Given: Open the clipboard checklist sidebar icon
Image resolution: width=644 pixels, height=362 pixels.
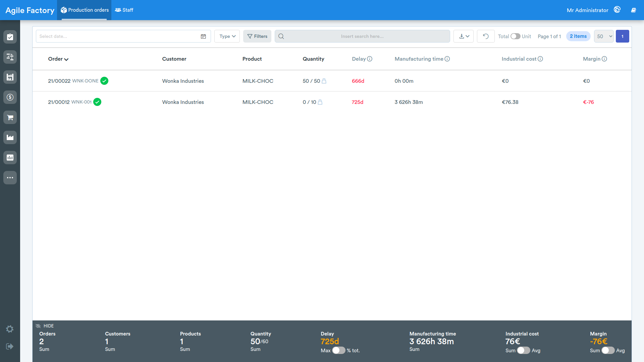Looking at the screenshot, I should (10, 37).
